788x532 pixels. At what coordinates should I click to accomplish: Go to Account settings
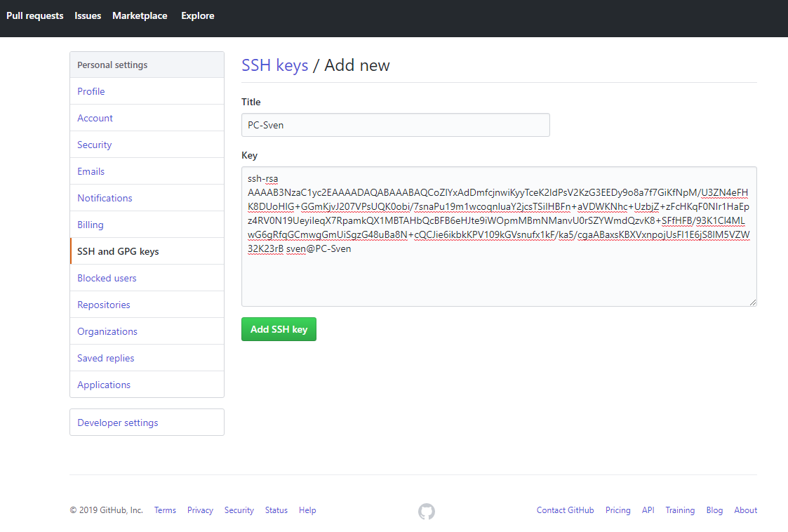[147, 118]
